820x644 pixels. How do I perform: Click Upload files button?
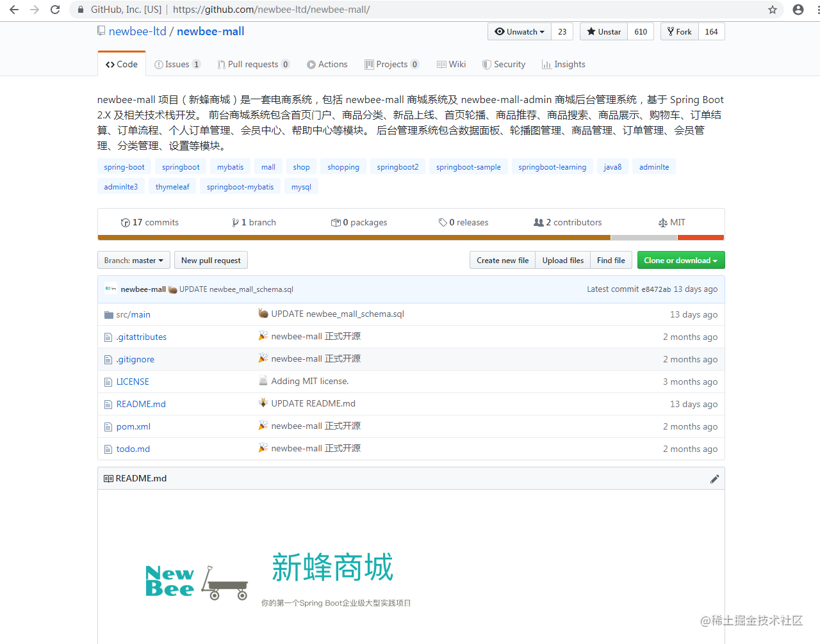click(563, 261)
